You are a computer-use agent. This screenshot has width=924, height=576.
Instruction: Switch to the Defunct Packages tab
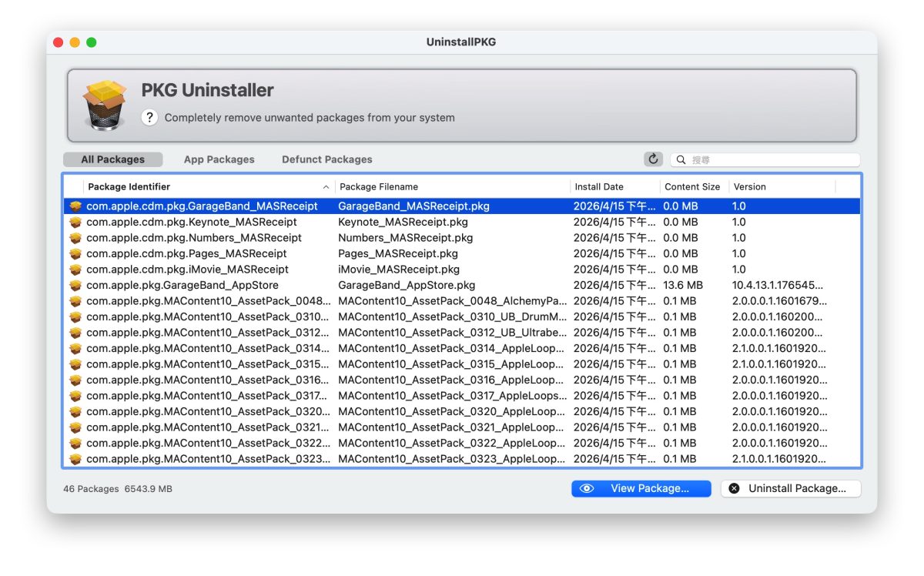327,159
